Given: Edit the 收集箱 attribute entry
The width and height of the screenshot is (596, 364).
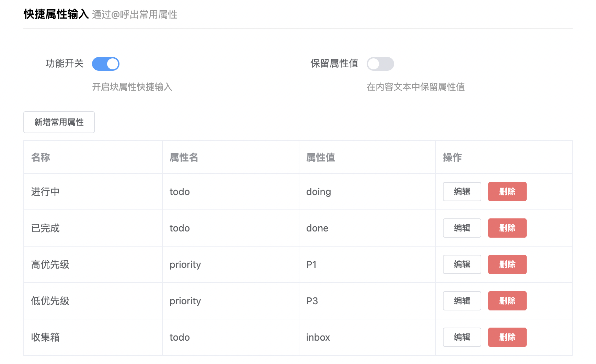Looking at the screenshot, I should 462,337.
